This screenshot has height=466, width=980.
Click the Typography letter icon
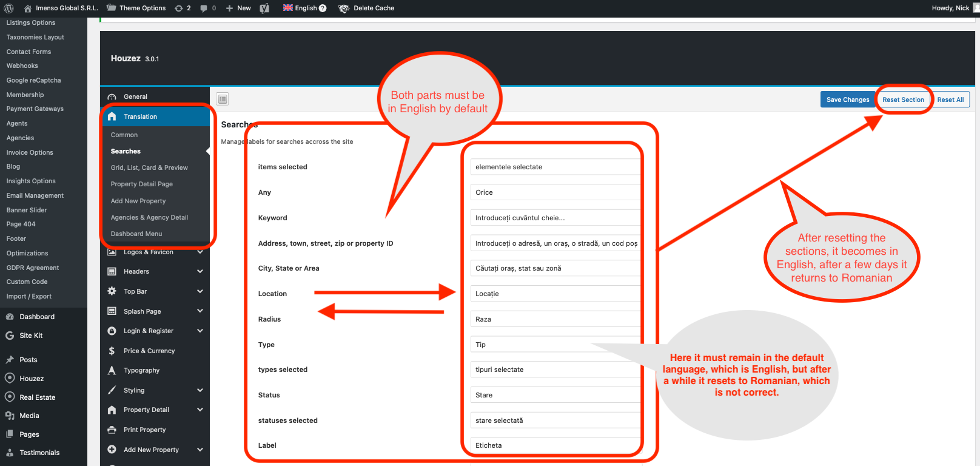[x=112, y=370]
